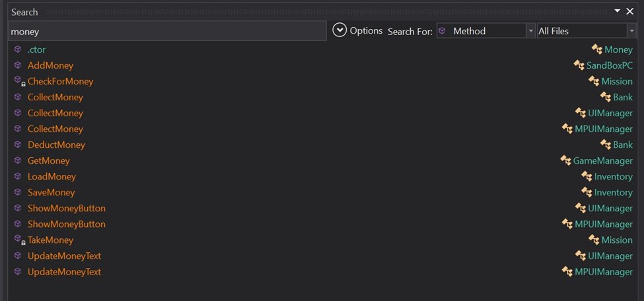Close the Search panel
Viewport: 644px width, 301px height.
[629, 11]
